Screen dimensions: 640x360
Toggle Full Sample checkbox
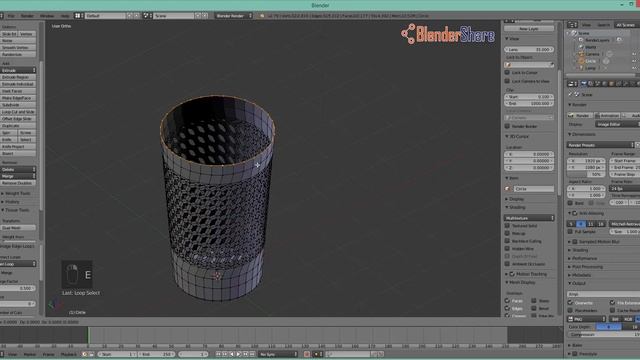click(x=570, y=231)
